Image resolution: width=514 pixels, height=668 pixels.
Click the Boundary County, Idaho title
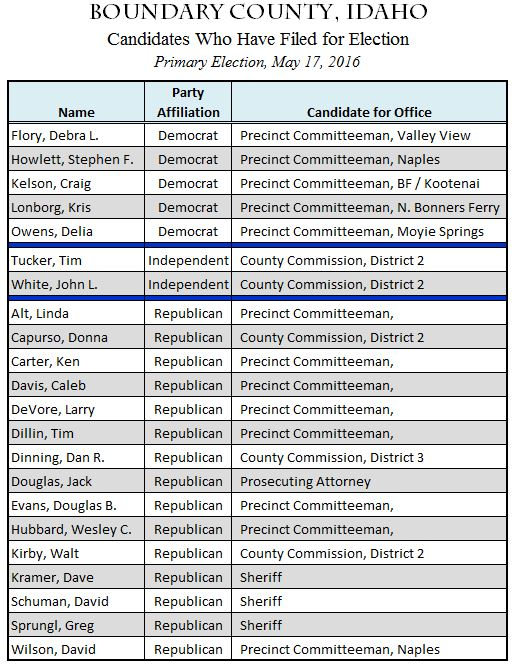click(258, 12)
